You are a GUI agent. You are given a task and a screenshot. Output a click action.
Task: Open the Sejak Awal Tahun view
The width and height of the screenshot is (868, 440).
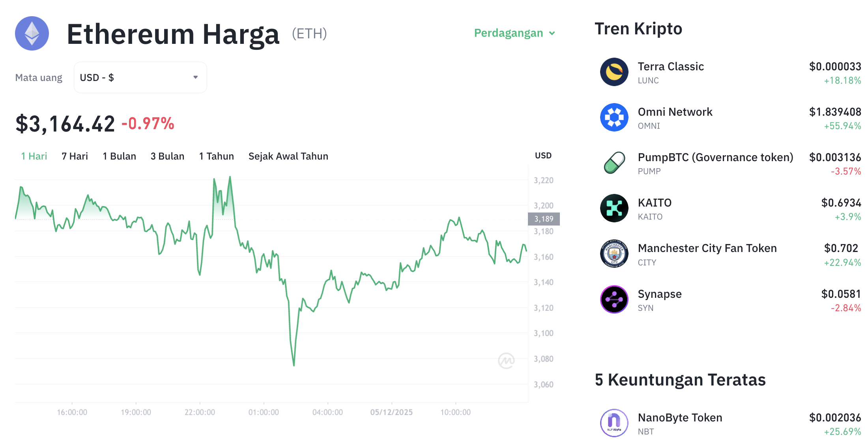tap(288, 156)
